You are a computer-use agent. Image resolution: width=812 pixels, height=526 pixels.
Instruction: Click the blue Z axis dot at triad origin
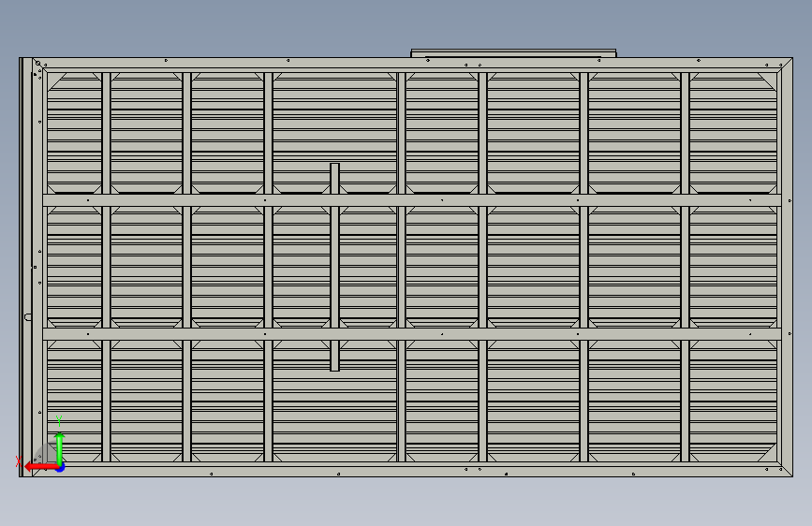[61, 468]
